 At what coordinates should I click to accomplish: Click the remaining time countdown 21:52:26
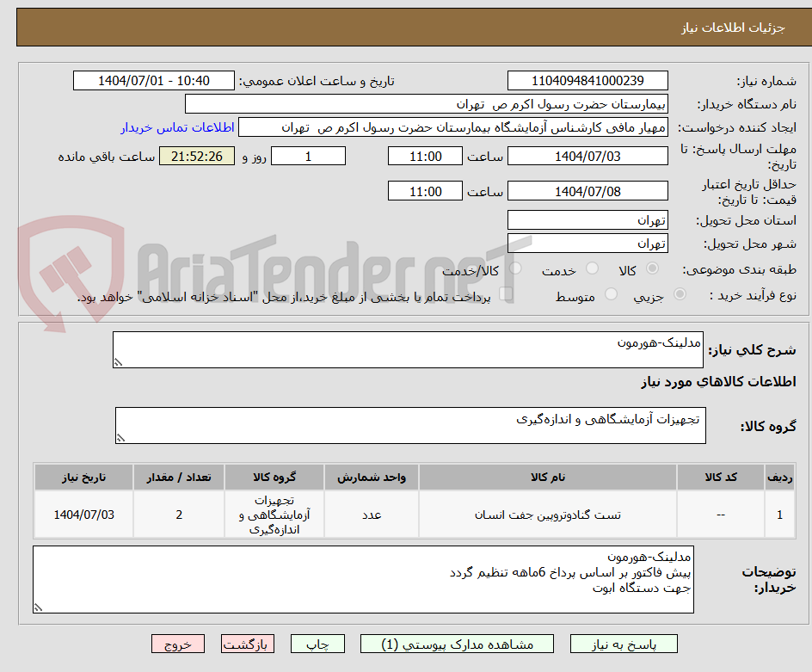196,156
